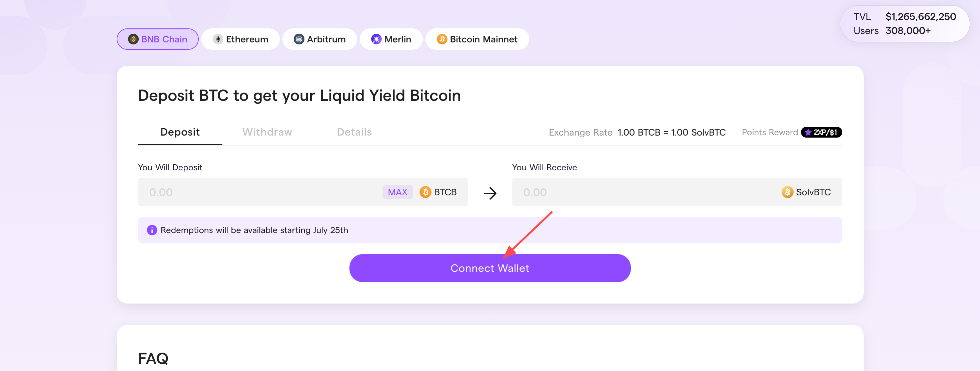Click the SolvBTC token icon
980x371 pixels.
787,192
